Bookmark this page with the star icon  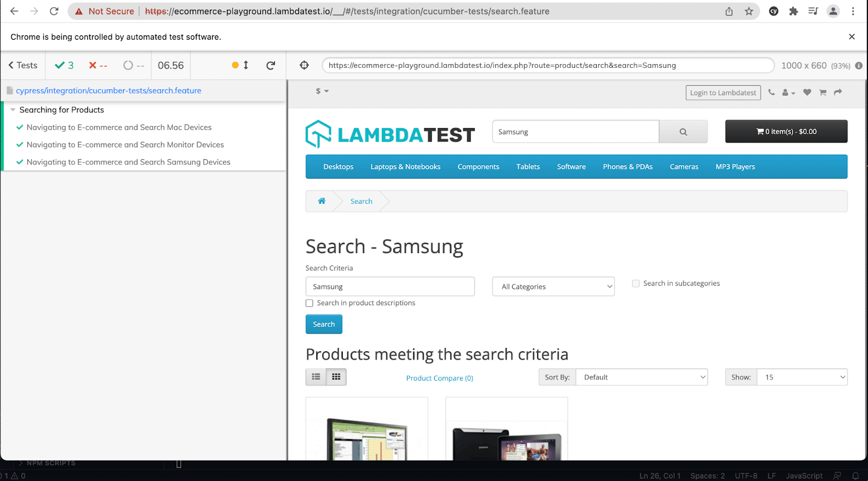pyautogui.click(x=749, y=11)
